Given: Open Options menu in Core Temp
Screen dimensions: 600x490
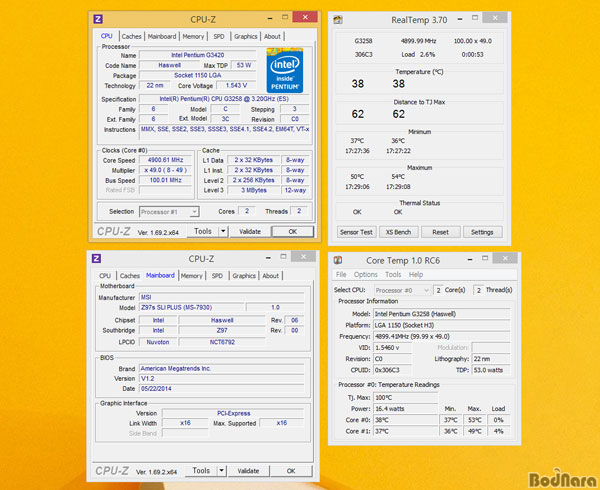Looking at the screenshot, I should [x=365, y=275].
